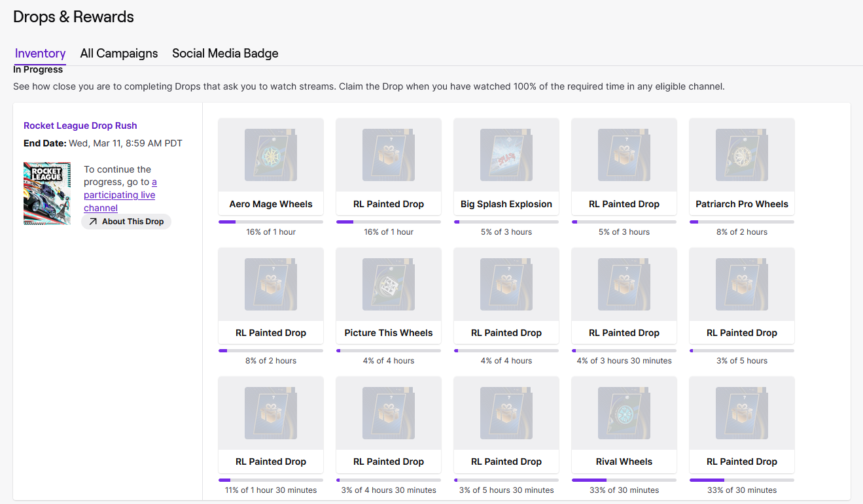The image size is (863, 504).
Task: Click the 'Aero Mage Wheels' name label
Action: point(271,204)
